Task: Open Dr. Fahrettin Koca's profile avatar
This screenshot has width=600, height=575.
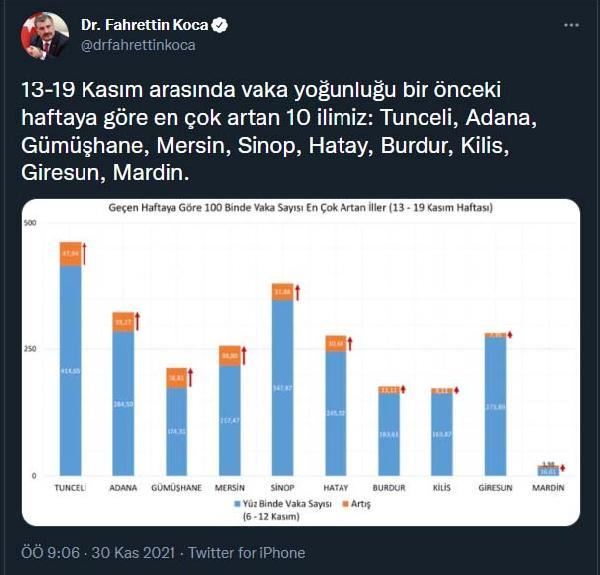Action: click(46, 36)
